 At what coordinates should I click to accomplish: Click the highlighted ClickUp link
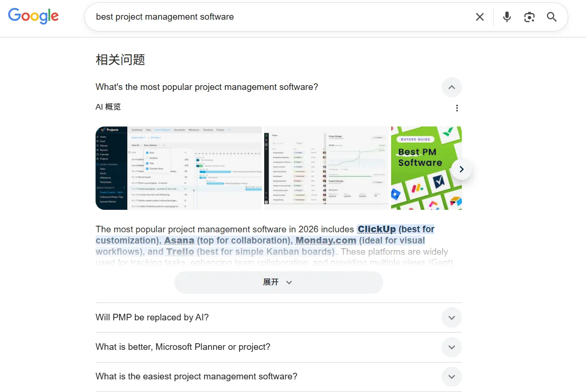377,229
